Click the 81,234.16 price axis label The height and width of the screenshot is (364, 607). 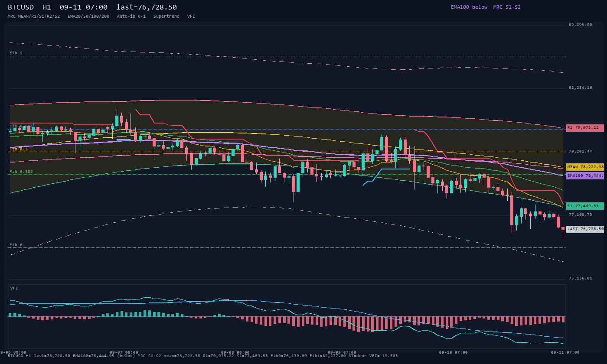[x=580, y=88]
